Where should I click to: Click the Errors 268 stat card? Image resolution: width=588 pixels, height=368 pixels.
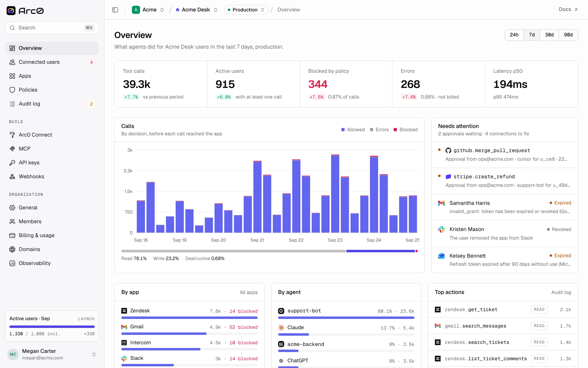point(439,84)
